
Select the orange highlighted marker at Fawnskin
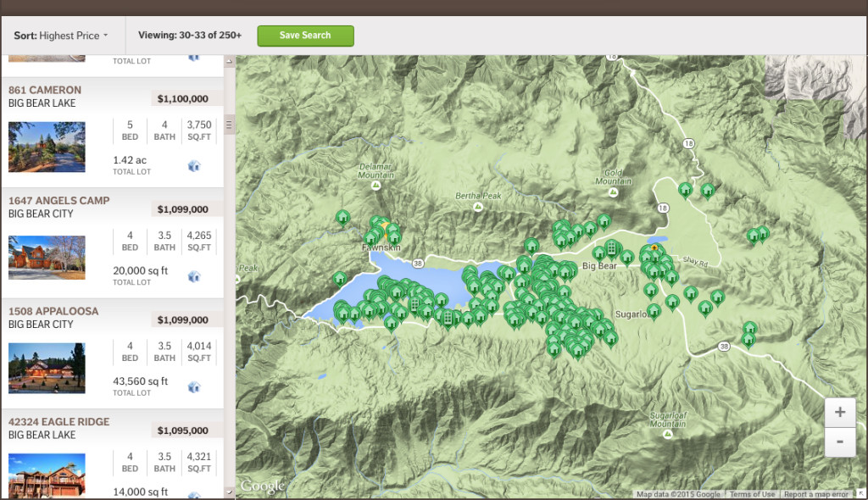tap(384, 225)
